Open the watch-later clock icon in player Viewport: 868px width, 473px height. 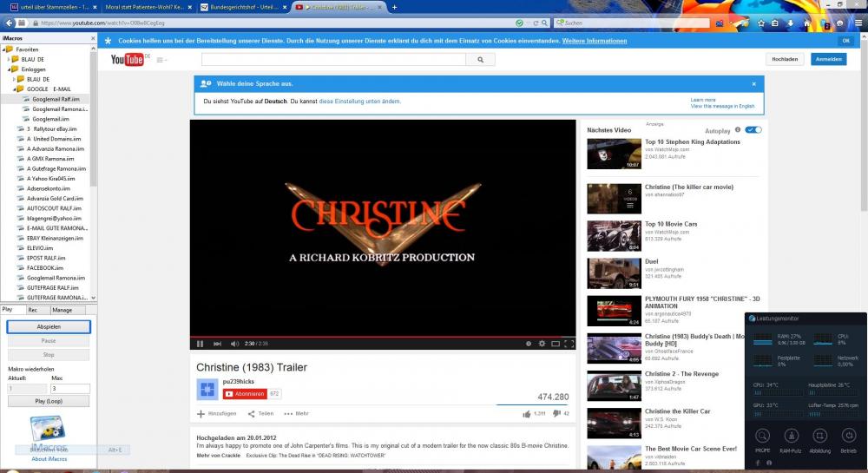(x=528, y=344)
